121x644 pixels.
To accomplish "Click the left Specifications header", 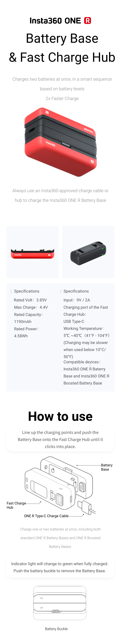I will [x=27, y=291].
